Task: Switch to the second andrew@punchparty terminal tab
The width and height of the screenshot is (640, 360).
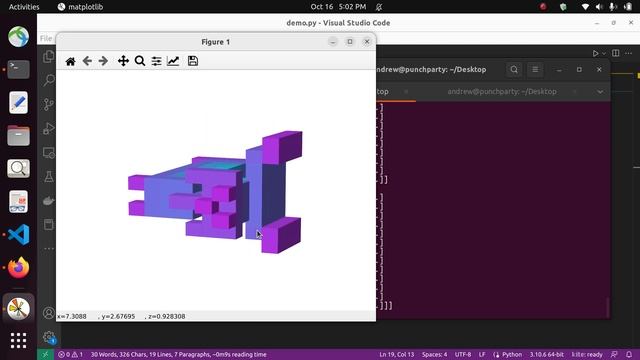Action: pos(502,92)
